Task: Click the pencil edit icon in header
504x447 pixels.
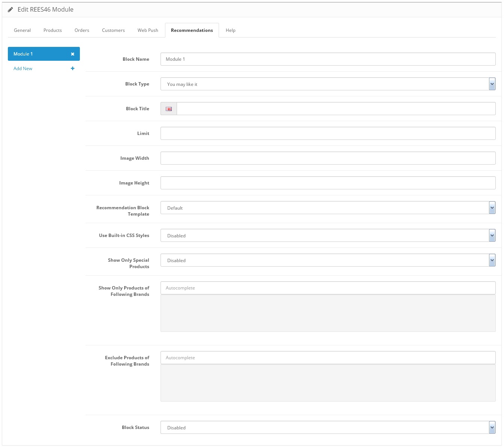Action: coord(10,10)
